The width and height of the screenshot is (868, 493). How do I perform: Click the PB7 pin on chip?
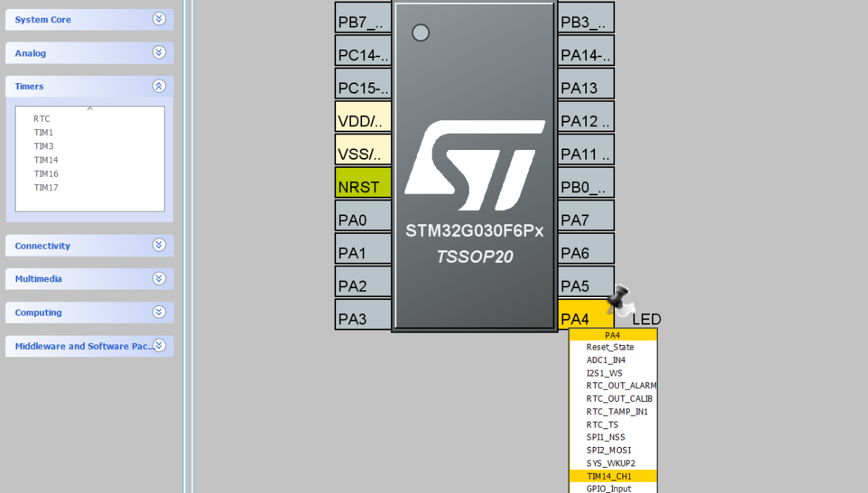click(x=363, y=18)
